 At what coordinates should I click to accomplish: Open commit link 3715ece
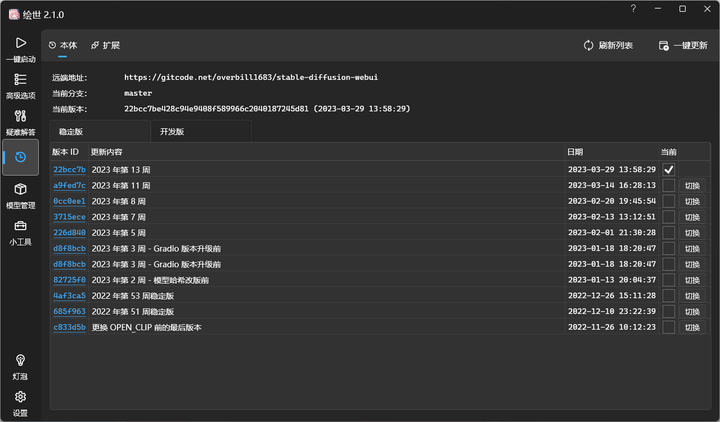(x=69, y=217)
